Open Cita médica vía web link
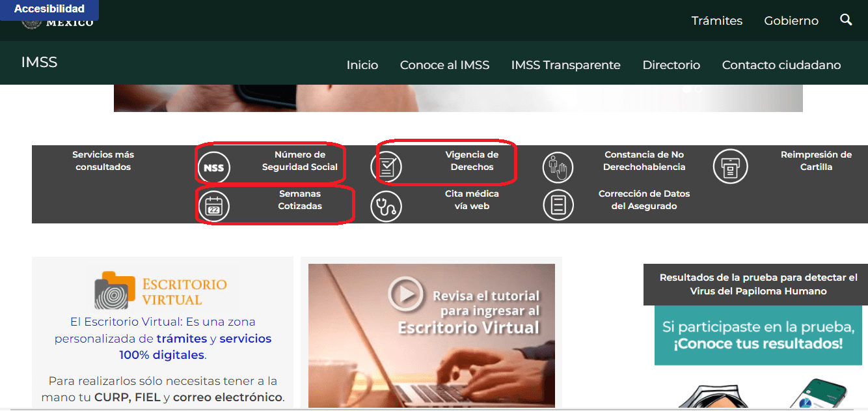Viewport: 868px width, 411px height. 472,200
